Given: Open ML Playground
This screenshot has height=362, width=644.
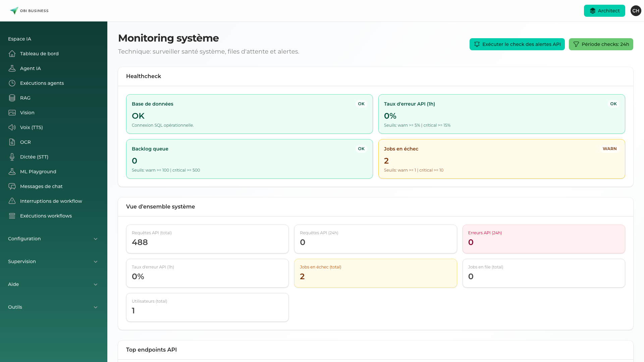Looking at the screenshot, I should 38,172.
